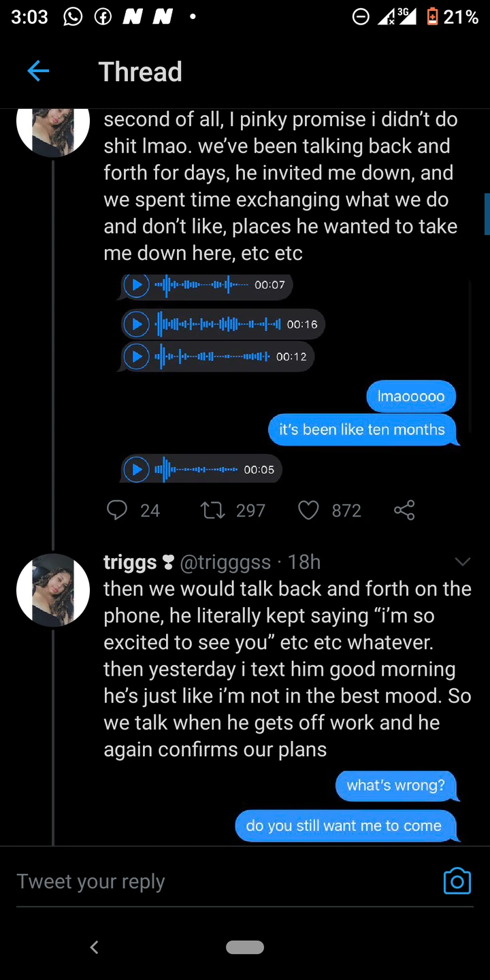Image resolution: width=490 pixels, height=980 pixels.
Task: Open the camera icon in reply bar
Action: point(457,881)
